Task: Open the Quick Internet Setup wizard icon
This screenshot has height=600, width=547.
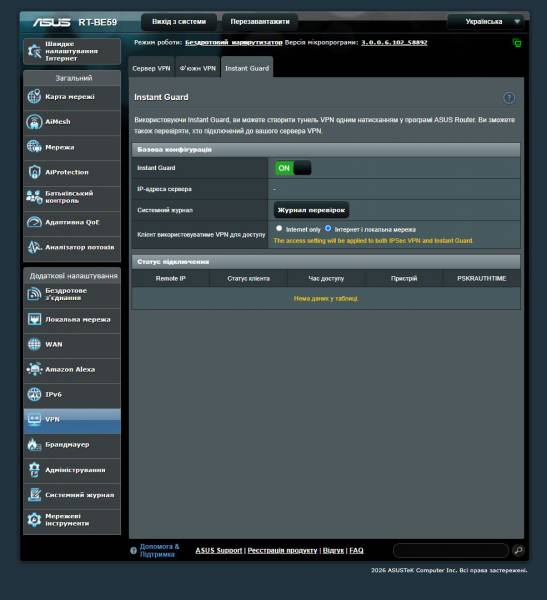Action: [x=34, y=51]
